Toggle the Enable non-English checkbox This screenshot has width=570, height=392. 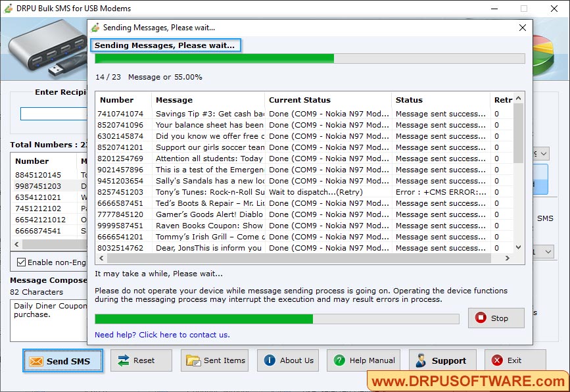pos(22,262)
